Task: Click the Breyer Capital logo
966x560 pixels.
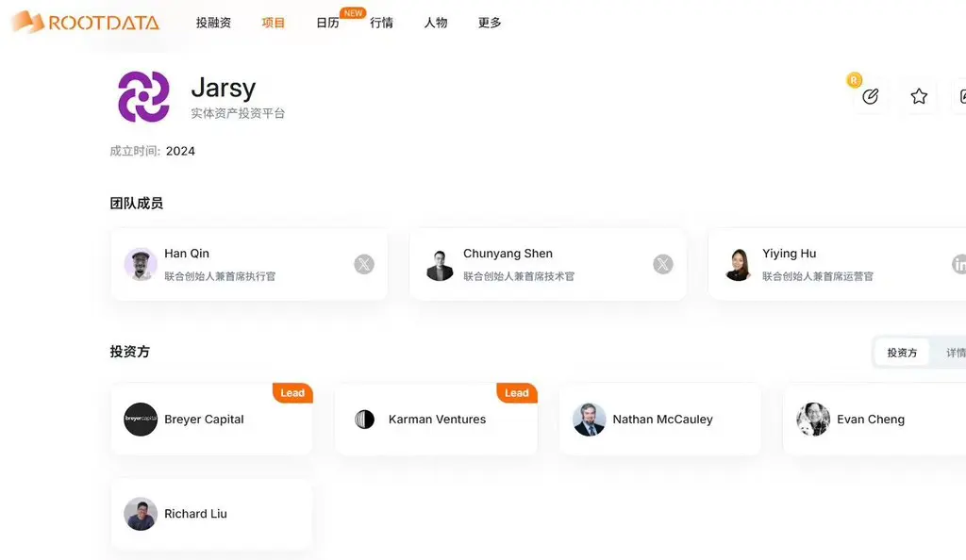Action: pyautogui.click(x=141, y=420)
